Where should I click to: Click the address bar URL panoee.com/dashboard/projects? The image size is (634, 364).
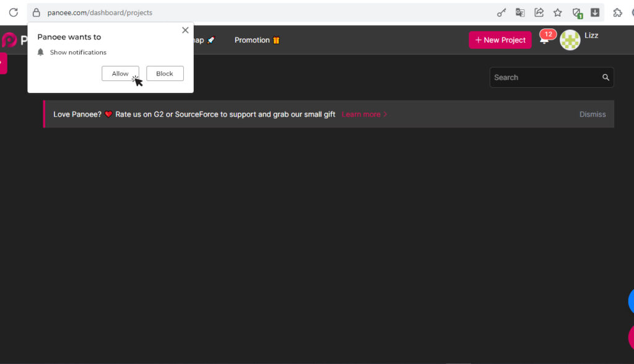tap(100, 12)
